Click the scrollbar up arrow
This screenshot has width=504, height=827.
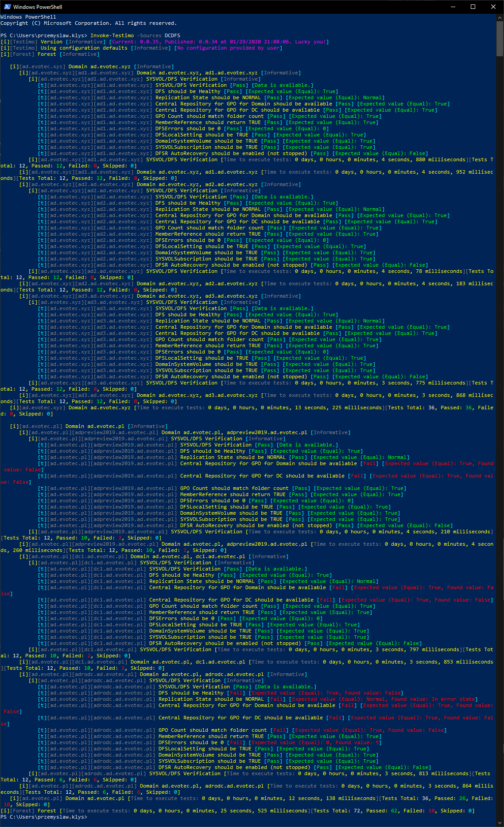click(500, 17)
